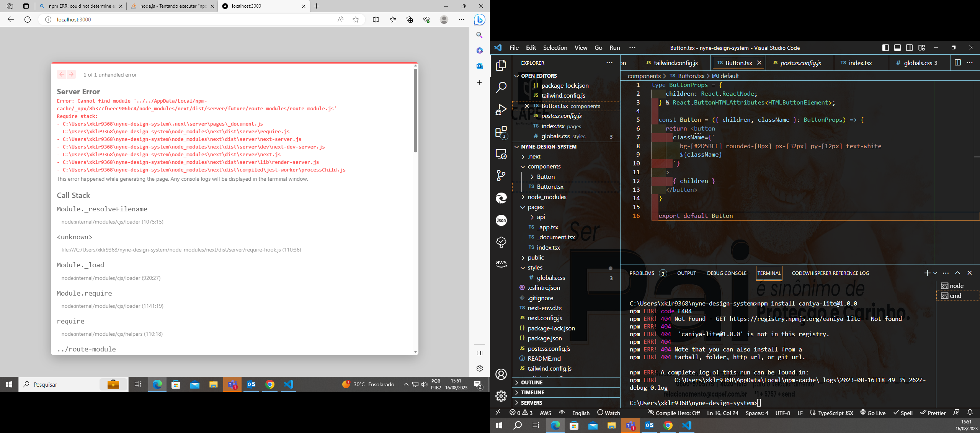The width and height of the screenshot is (980, 433).
Task: Open the Json activity bar icon
Action: click(x=501, y=220)
